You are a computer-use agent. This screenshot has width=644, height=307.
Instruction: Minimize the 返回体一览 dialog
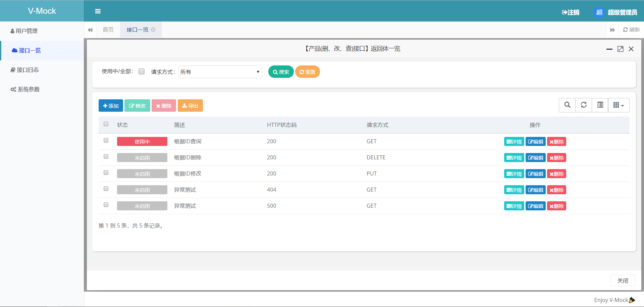click(x=609, y=49)
